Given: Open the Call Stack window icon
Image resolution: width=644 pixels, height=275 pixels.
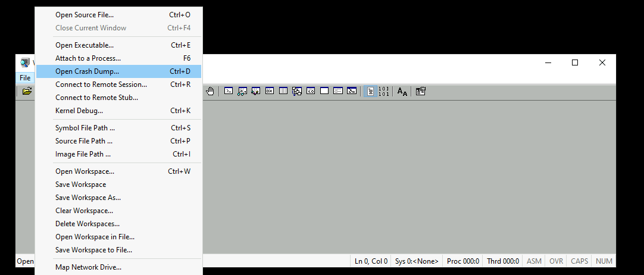Looking at the screenshot, I should pos(297,91).
